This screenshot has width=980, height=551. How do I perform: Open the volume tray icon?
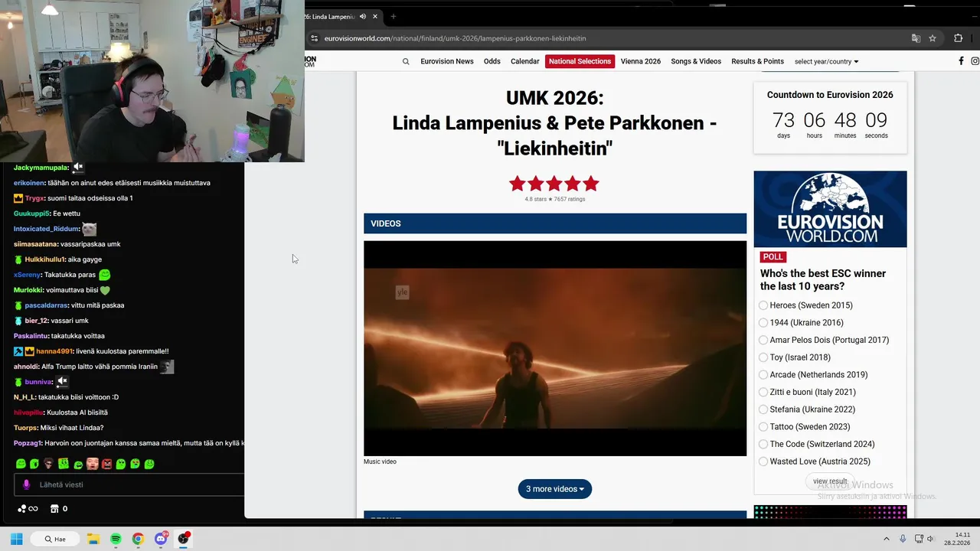(931, 539)
